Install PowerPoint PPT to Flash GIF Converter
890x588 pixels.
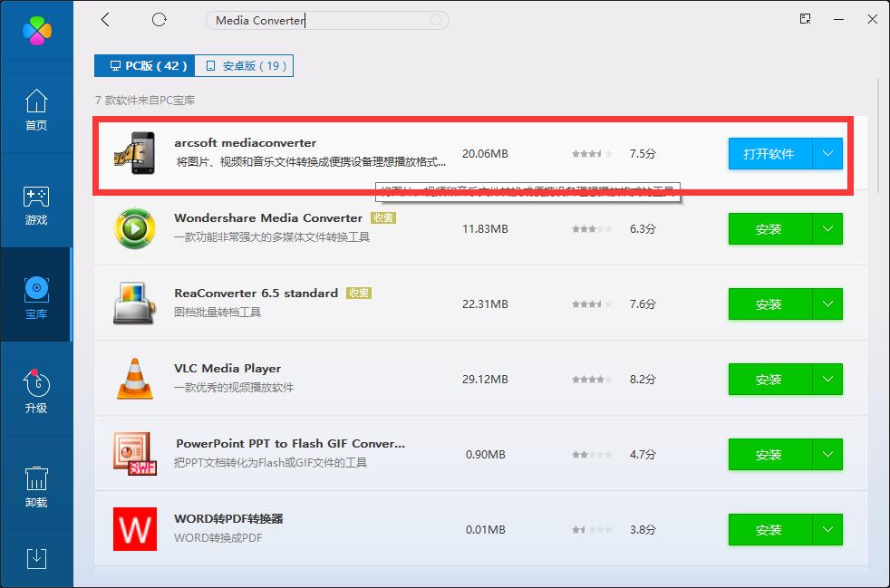(769, 455)
